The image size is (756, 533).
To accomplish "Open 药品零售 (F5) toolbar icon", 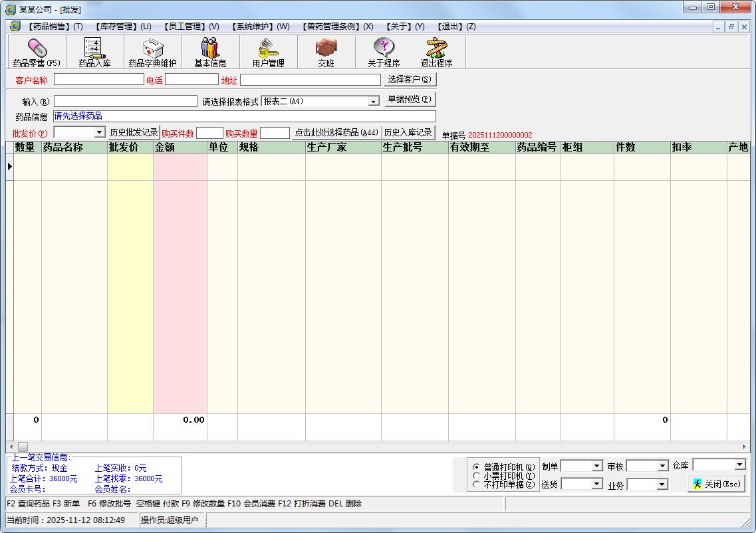I will pos(37,52).
